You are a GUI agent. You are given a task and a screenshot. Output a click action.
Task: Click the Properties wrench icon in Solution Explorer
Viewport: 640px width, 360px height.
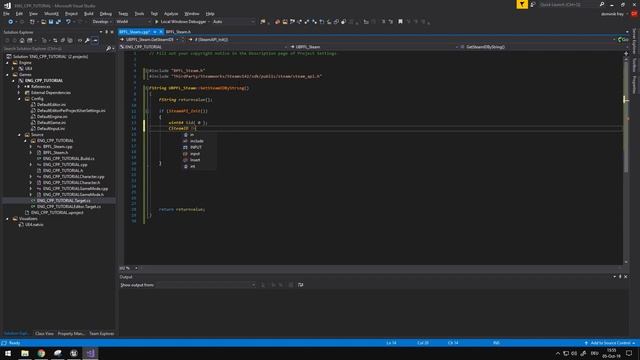point(87,40)
